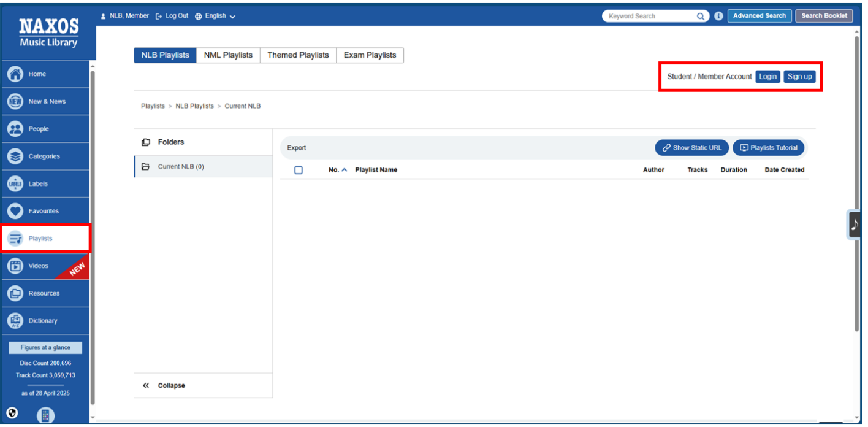Image resolution: width=868 pixels, height=427 pixels.
Task: Sort by No. column arrow
Action: tap(344, 170)
